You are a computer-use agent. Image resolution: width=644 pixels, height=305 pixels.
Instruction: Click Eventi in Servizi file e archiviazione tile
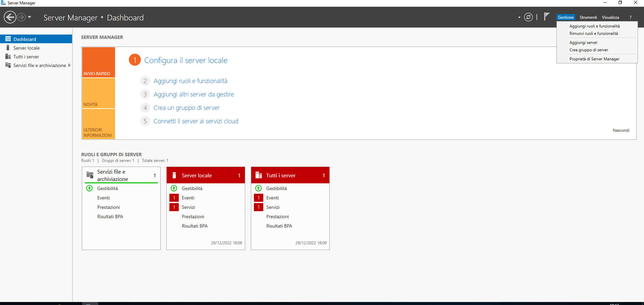[x=103, y=198]
